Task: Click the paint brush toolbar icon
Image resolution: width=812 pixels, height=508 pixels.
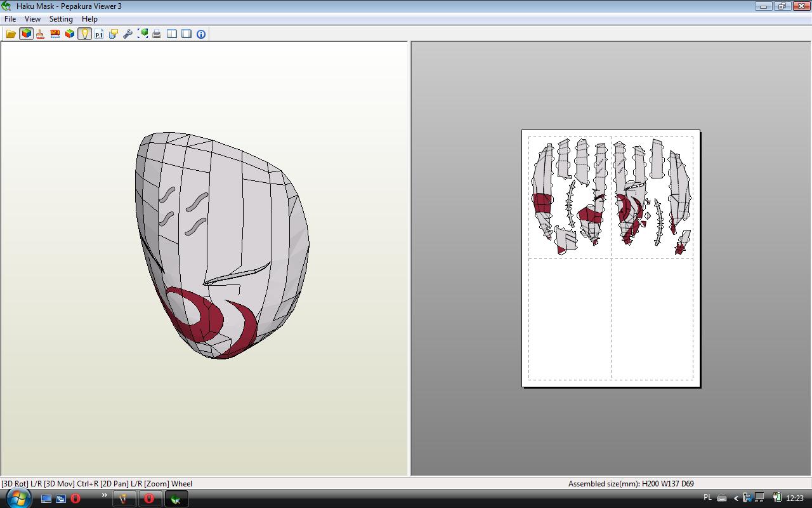Action: coord(41,34)
